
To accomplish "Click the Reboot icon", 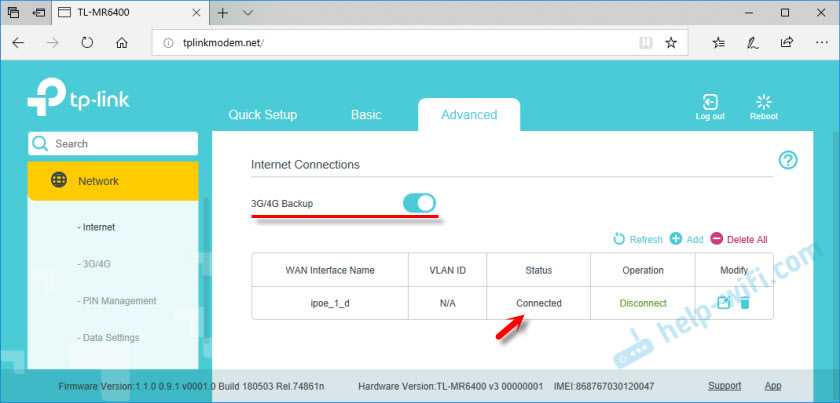I will tap(763, 102).
